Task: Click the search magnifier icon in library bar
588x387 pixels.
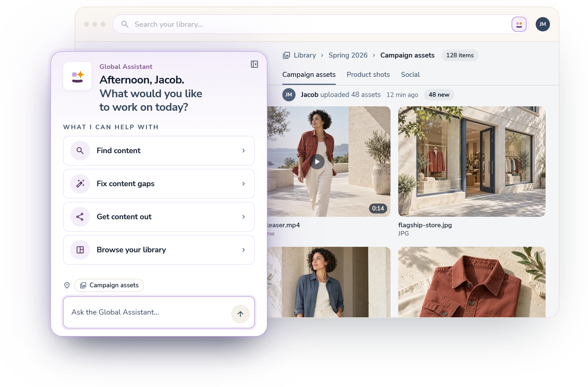Action: pyautogui.click(x=125, y=24)
